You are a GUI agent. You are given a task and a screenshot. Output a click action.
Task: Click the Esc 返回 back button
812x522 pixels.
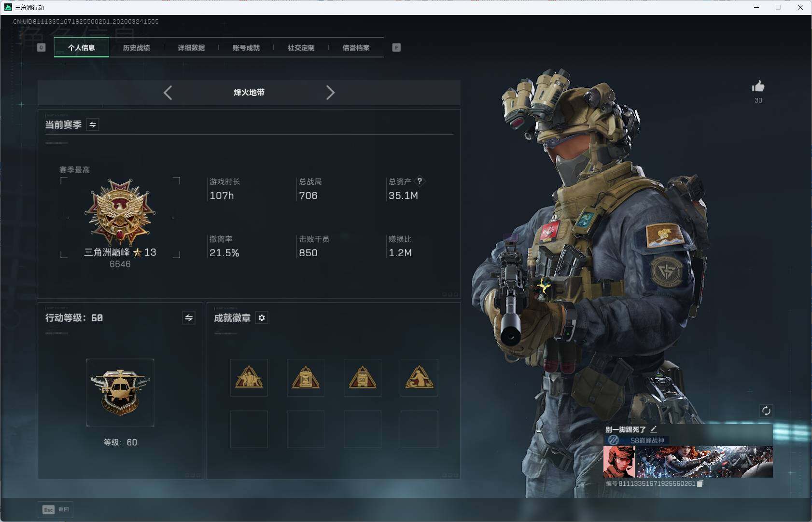pos(56,509)
